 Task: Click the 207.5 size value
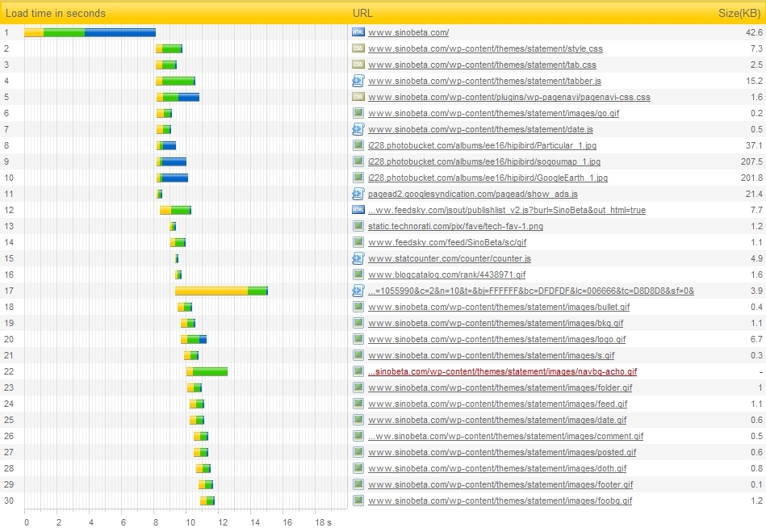751,161
